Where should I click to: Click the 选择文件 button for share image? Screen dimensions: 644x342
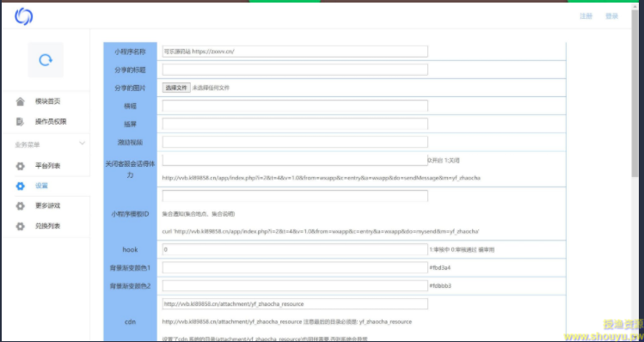176,88
